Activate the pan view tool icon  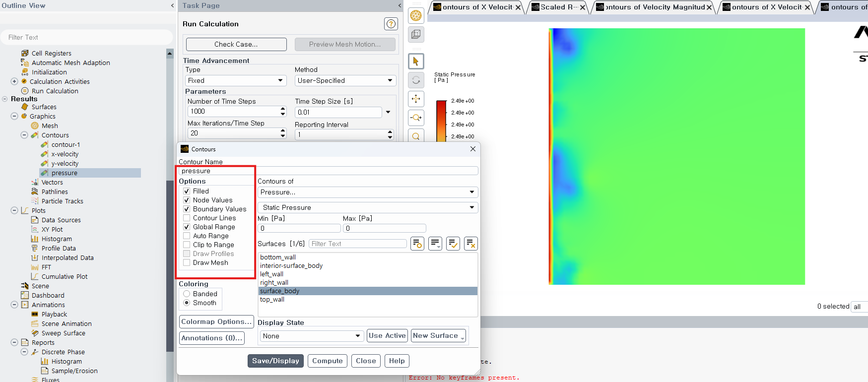click(x=416, y=99)
